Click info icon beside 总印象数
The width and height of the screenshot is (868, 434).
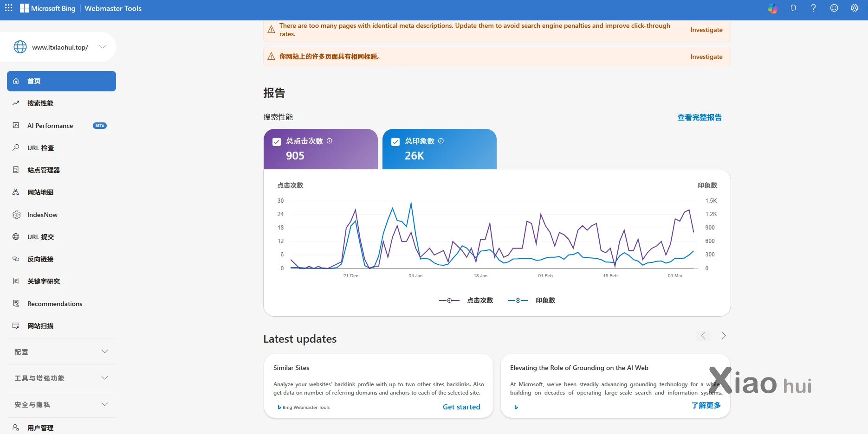point(441,141)
